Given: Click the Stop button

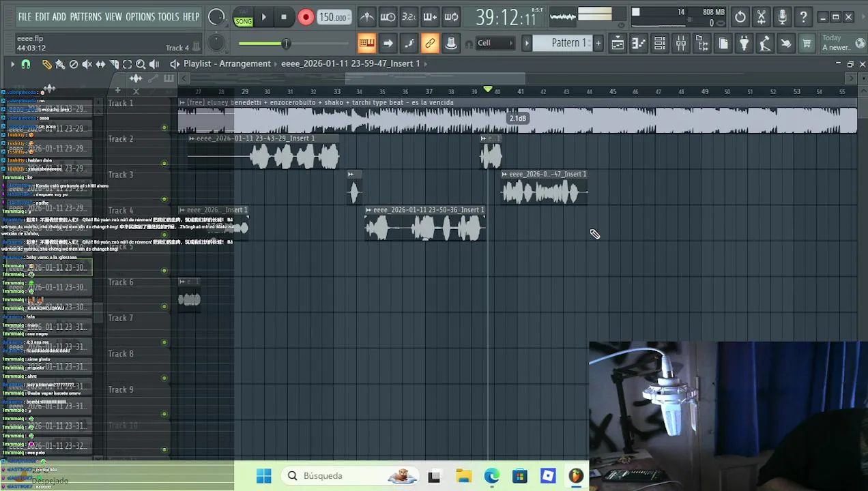Looking at the screenshot, I should [x=284, y=17].
